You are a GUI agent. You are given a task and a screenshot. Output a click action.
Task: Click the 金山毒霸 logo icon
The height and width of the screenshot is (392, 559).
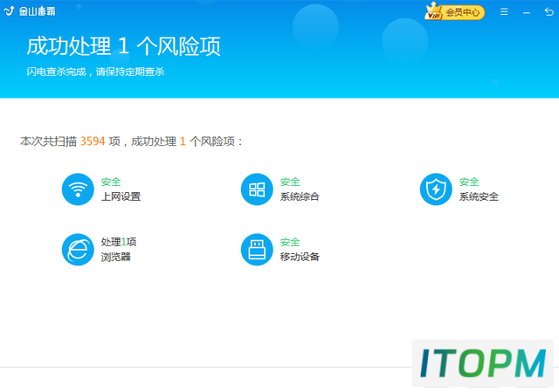[x=9, y=11]
